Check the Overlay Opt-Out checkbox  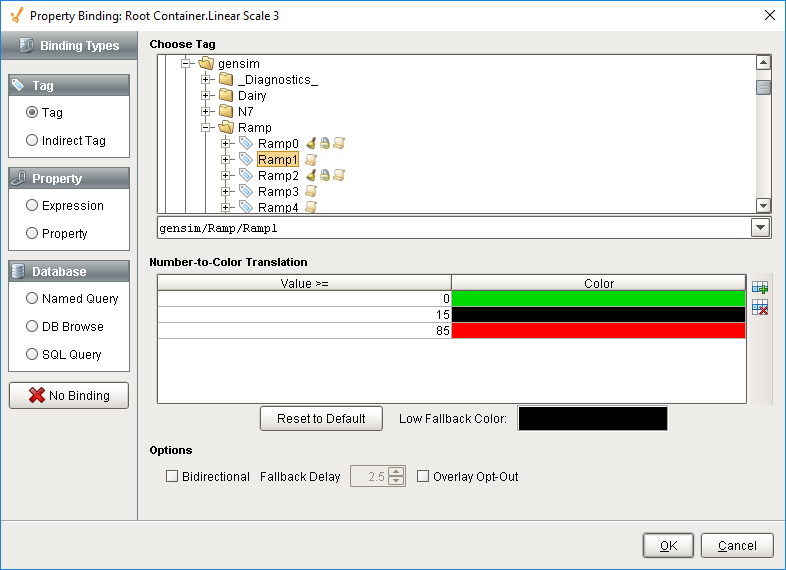[423, 476]
